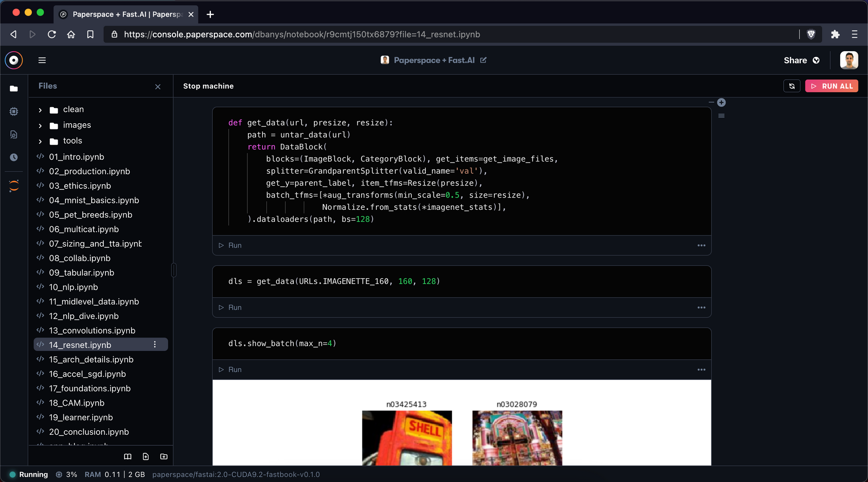Open 15_arch_details.ipynb file
The width and height of the screenshot is (868, 482).
tap(91, 360)
